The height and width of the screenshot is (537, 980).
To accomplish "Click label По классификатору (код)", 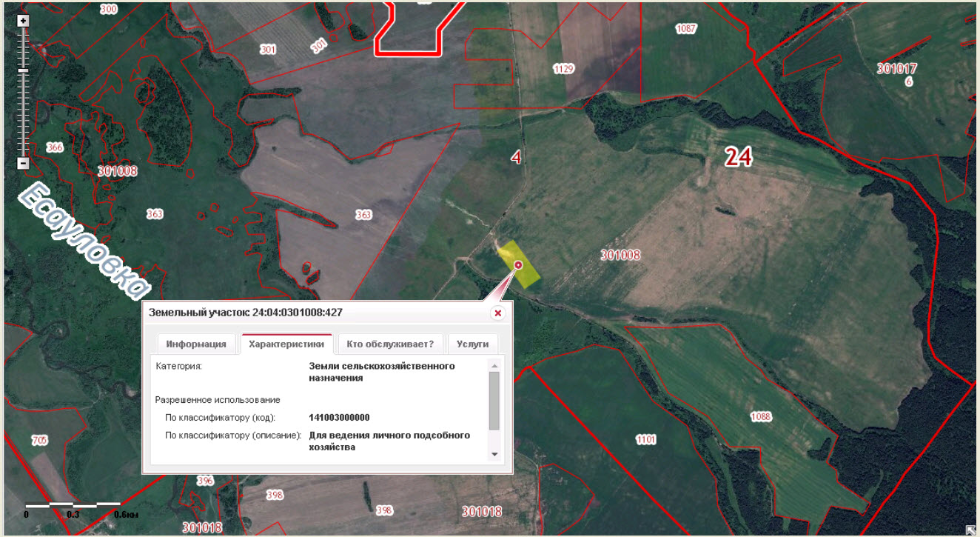I will pyautogui.click(x=220, y=418).
